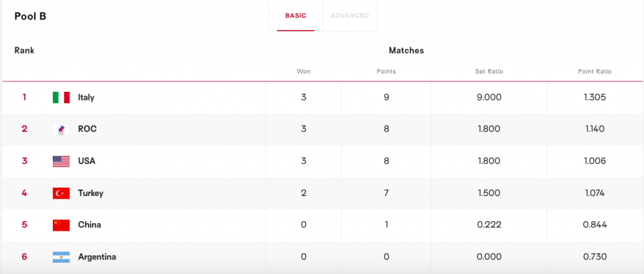Open the ROC team link
Screen dimensions: 644x274
87,129
